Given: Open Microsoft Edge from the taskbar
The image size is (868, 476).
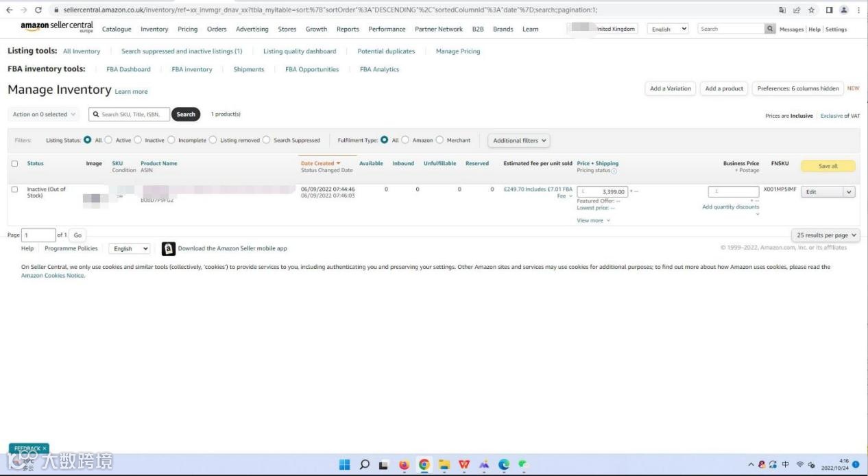Looking at the screenshot, I should coord(504,464).
